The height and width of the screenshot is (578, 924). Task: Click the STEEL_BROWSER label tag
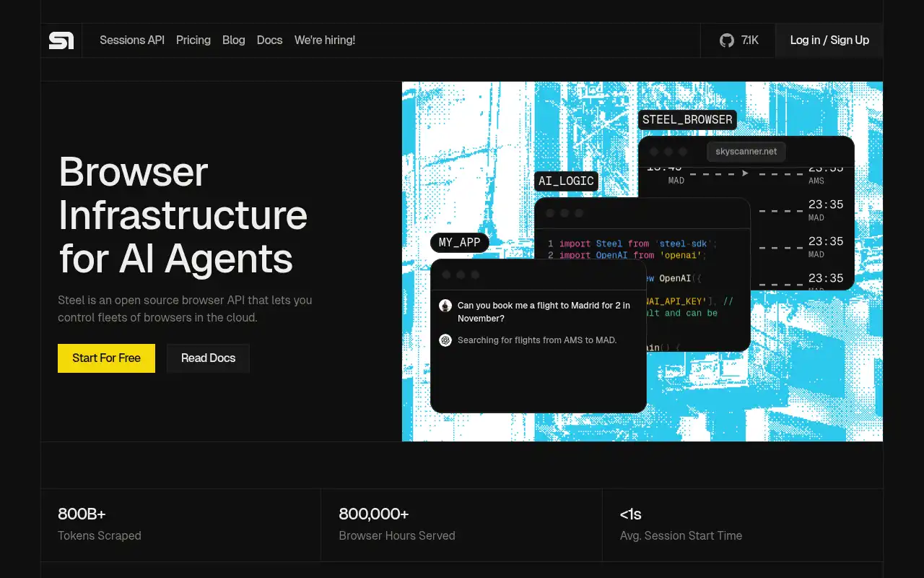tap(687, 120)
